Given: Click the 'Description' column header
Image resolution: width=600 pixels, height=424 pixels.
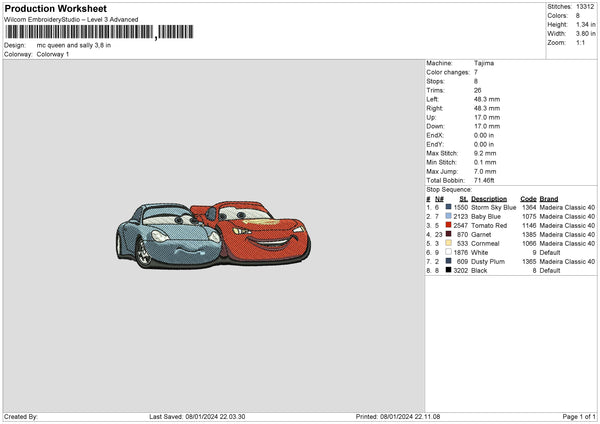Looking at the screenshot, I should tap(489, 199).
